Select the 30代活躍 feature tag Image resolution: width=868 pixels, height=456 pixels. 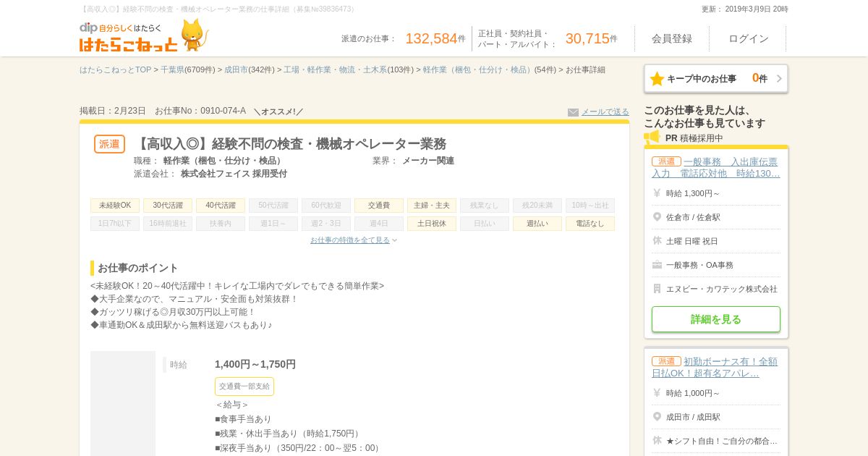(168, 206)
